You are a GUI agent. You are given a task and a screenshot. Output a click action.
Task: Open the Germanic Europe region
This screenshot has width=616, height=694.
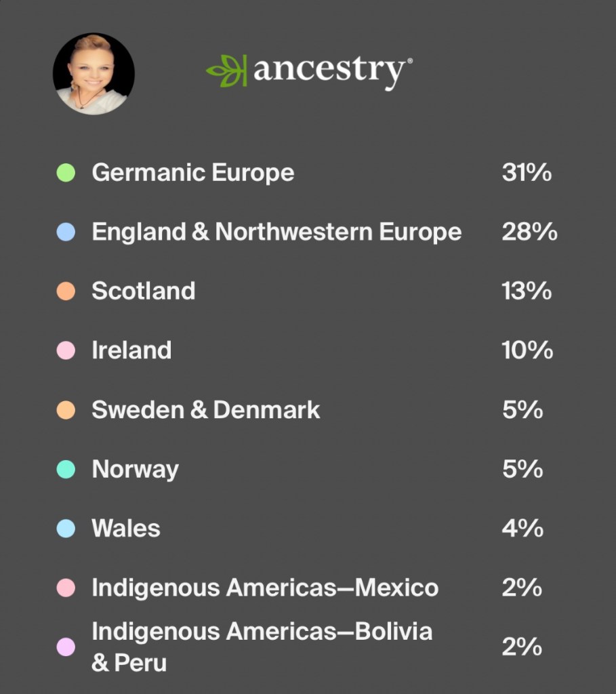point(193,173)
